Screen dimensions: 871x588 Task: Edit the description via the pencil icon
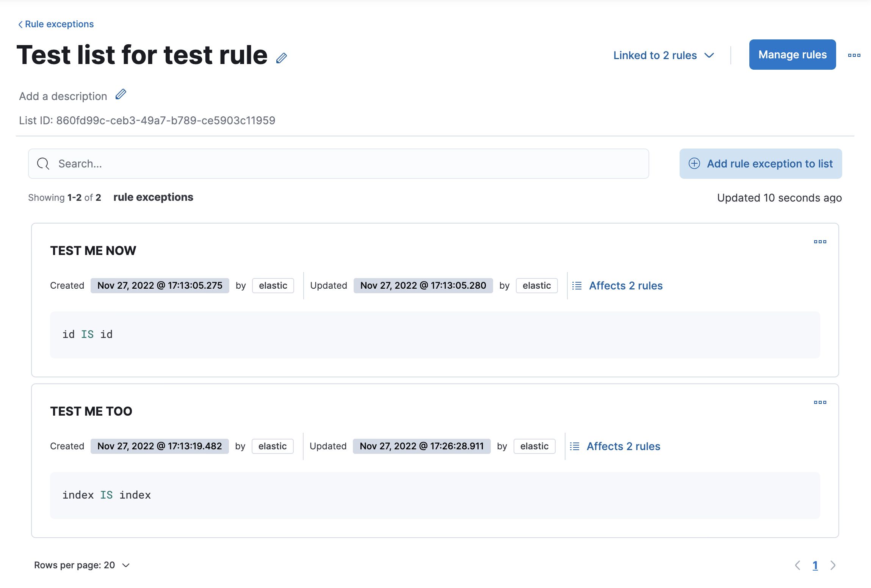[121, 95]
